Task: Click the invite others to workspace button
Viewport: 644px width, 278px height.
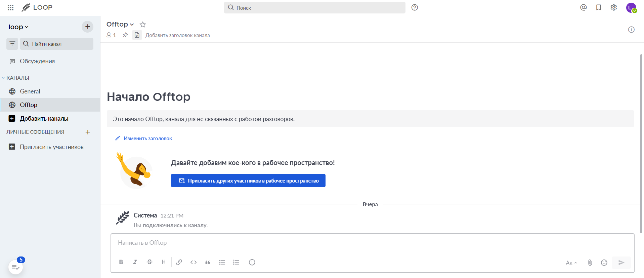Action: pos(248,181)
